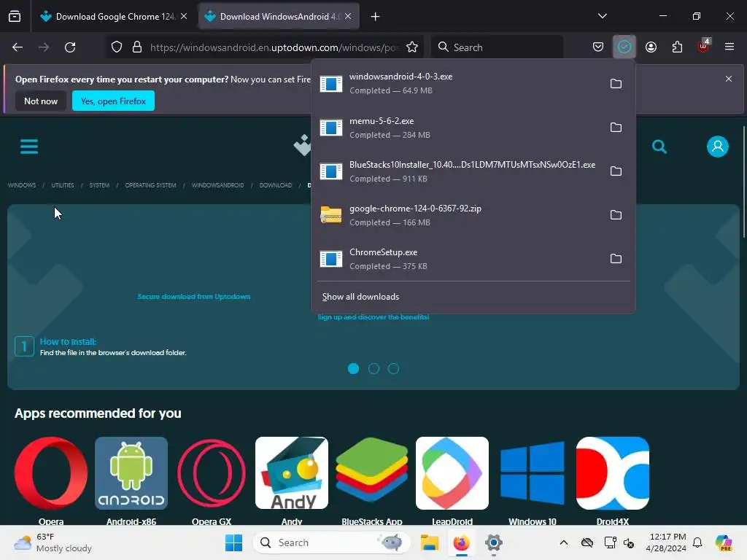The height and width of the screenshot is (560, 747).
Task: Open File Explorer from taskbar
Action: (429, 542)
